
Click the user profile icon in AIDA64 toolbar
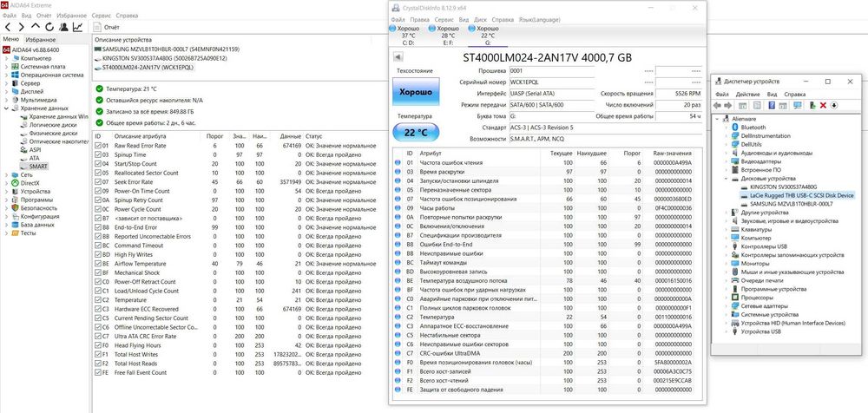pyautogui.click(x=63, y=27)
